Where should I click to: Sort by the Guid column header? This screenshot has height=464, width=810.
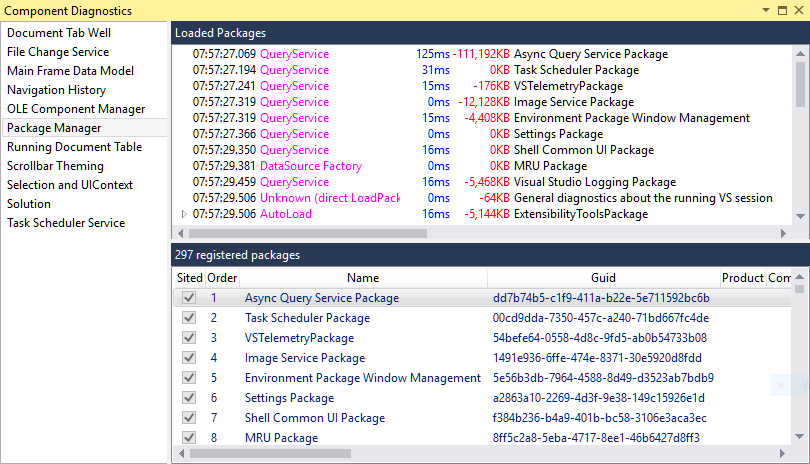click(x=603, y=278)
